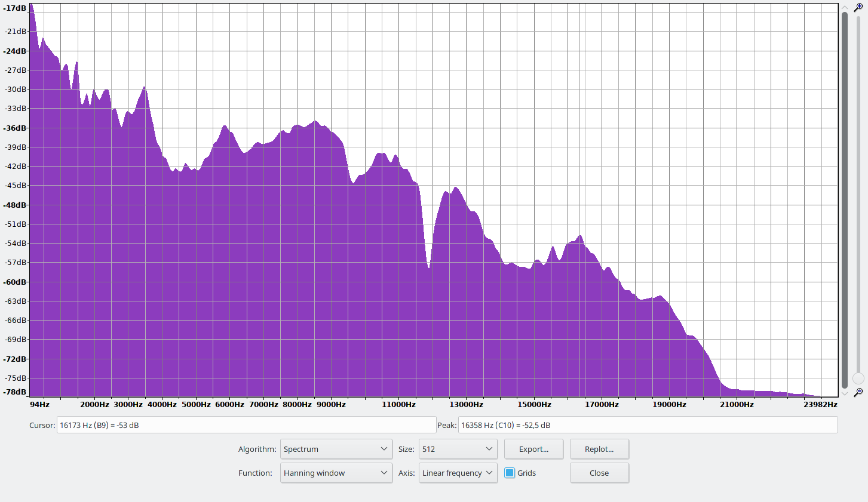The image size is (868, 502).
Task: Click the vertical scrollbar down arrow
Action: (x=845, y=393)
